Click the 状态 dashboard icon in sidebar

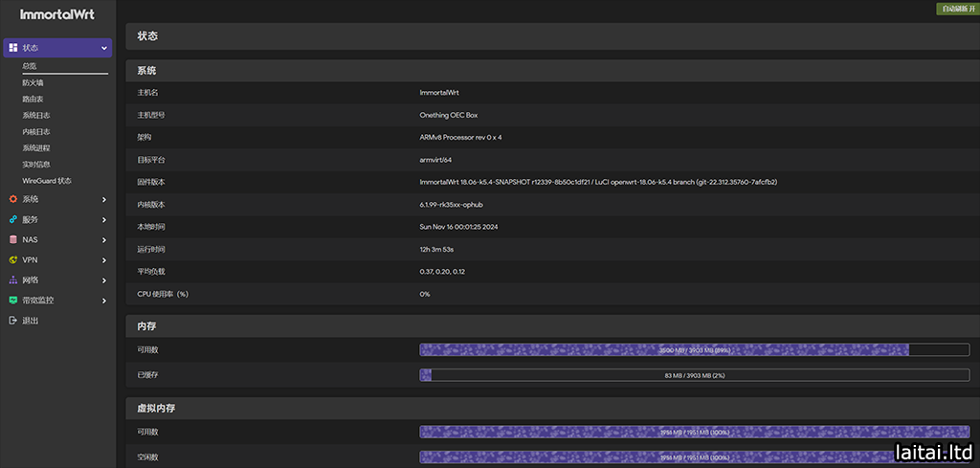coord(13,48)
